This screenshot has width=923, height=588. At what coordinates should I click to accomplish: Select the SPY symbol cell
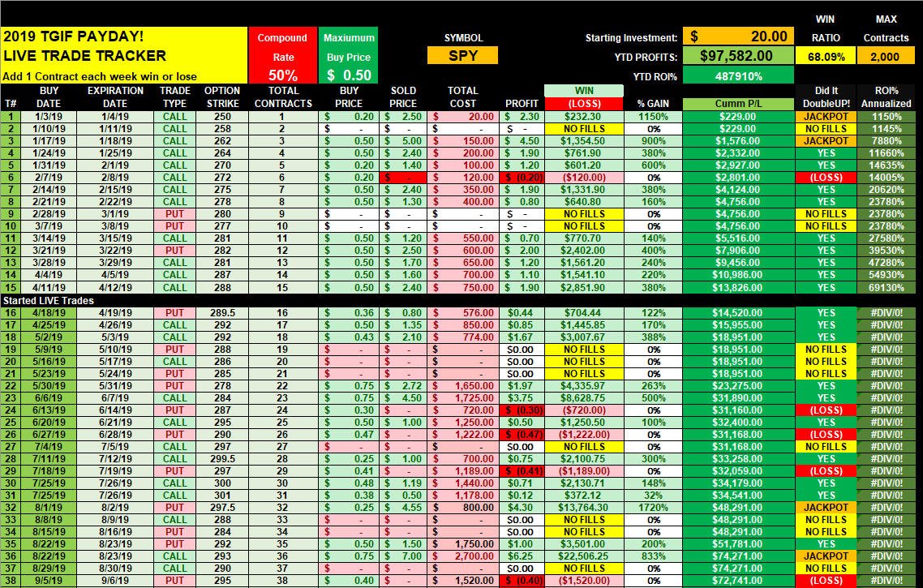pos(462,56)
